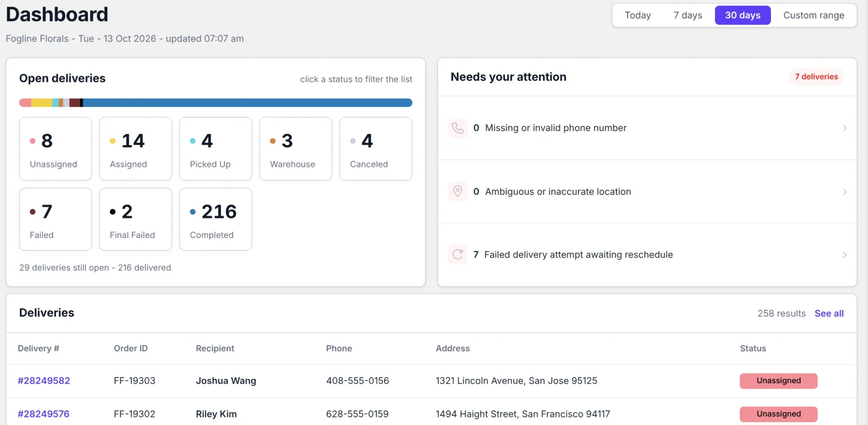
Task: Click the map pin icon for ambiguous location
Action: pyautogui.click(x=458, y=191)
